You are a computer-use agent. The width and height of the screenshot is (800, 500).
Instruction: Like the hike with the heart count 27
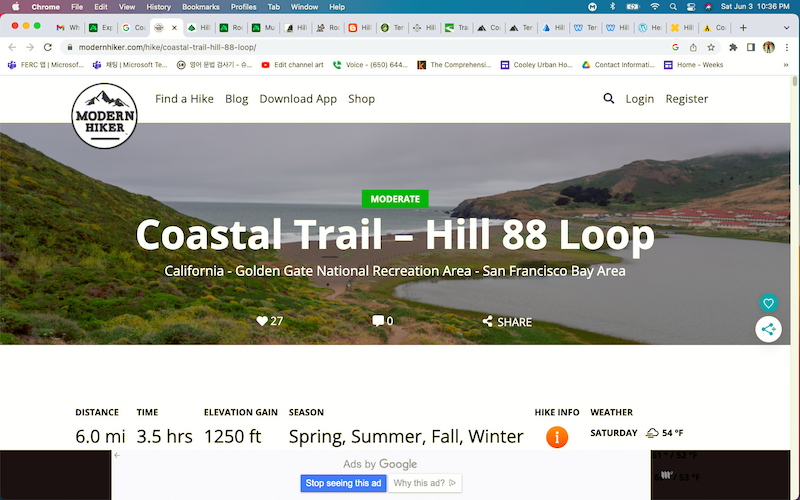pos(269,321)
